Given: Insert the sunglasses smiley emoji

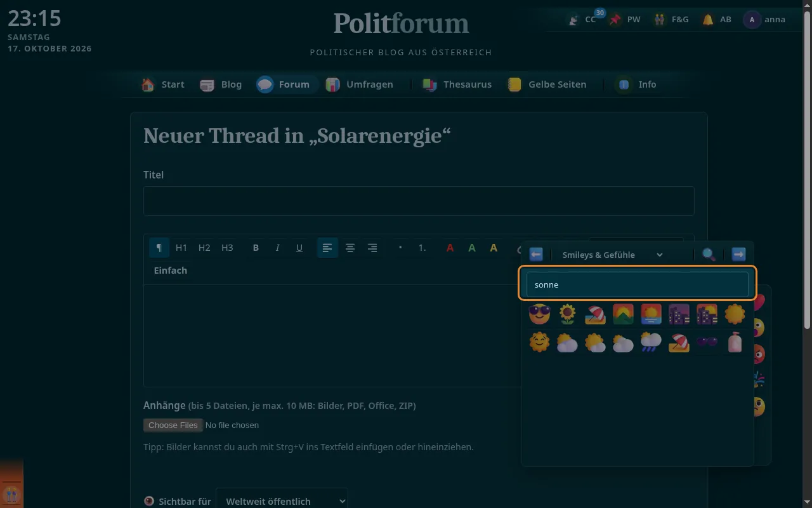Looking at the screenshot, I should click(x=539, y=314).
